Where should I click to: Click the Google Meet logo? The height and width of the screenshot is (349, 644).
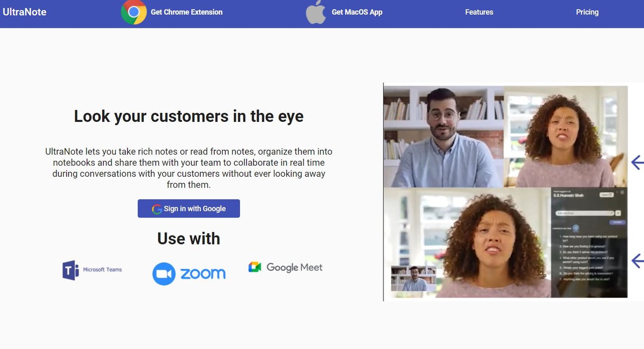click(x=285, y=267)
